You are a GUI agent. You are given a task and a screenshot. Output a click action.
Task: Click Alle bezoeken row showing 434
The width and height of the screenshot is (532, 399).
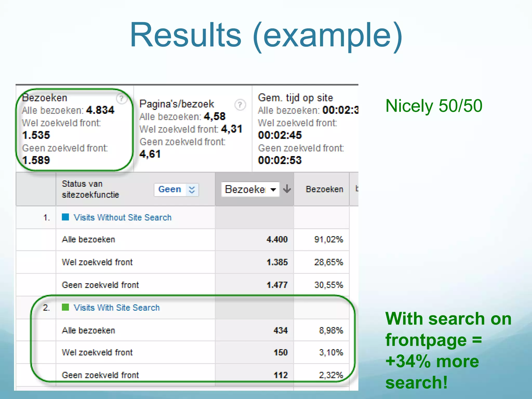click(x=88, y=331)
